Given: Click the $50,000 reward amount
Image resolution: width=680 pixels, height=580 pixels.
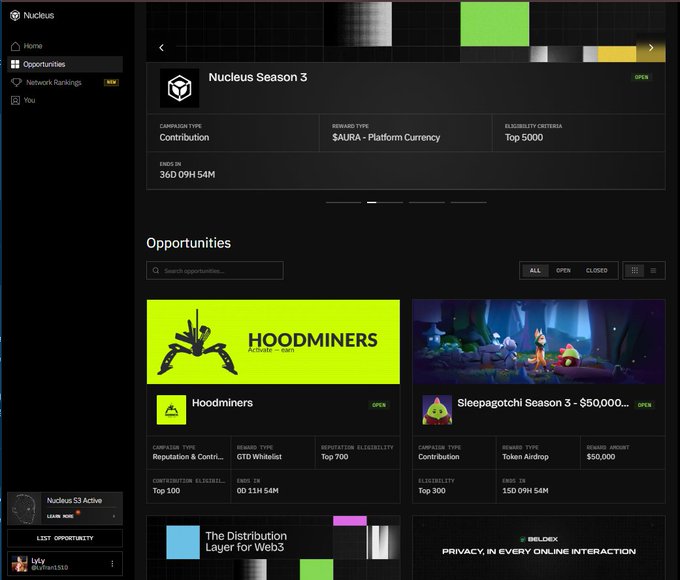Looking at the screenshot, I should coord(601,457).
